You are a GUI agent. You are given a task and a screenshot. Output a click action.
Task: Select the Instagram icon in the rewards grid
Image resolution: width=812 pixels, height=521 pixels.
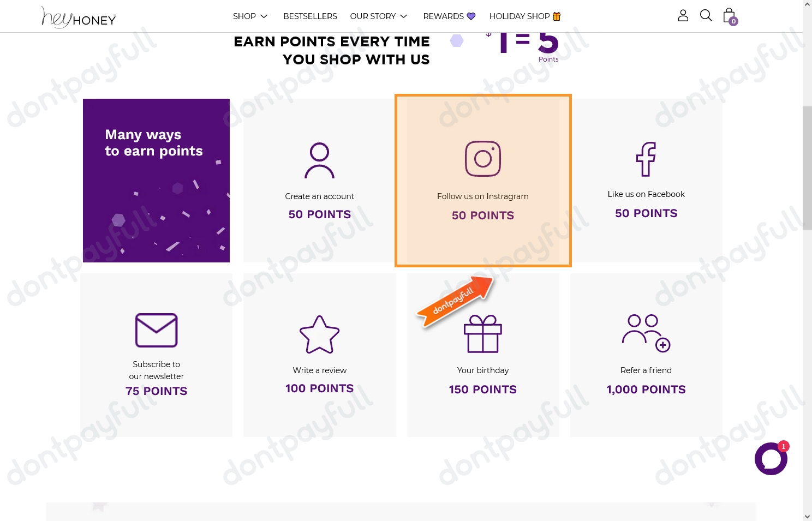[x=482, y=159]
